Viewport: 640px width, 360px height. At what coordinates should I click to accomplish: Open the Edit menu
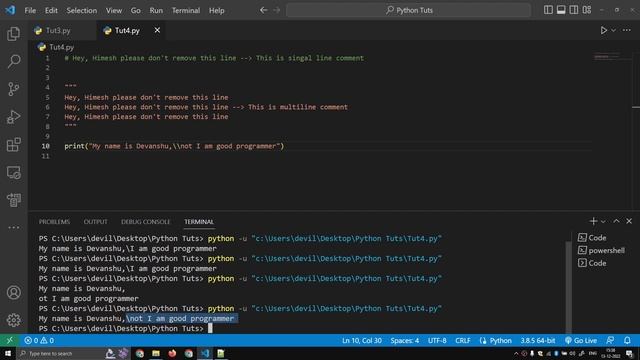(x=51, y=10)
